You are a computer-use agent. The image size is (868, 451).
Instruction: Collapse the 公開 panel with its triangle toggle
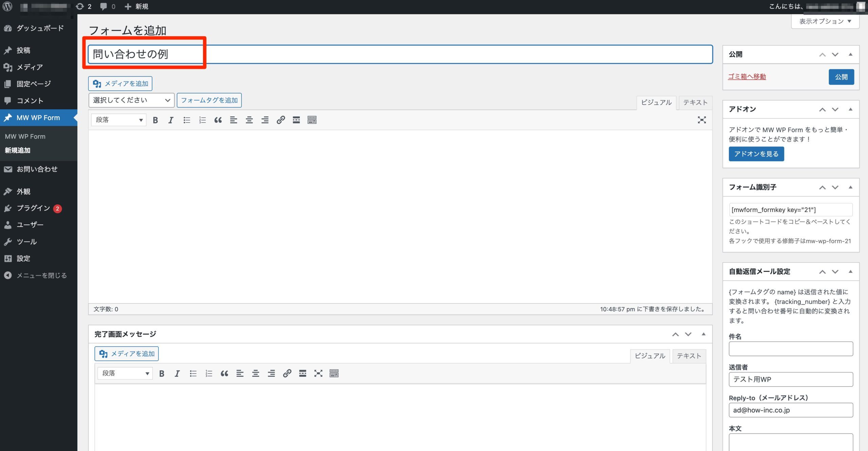tap(850, 54)
